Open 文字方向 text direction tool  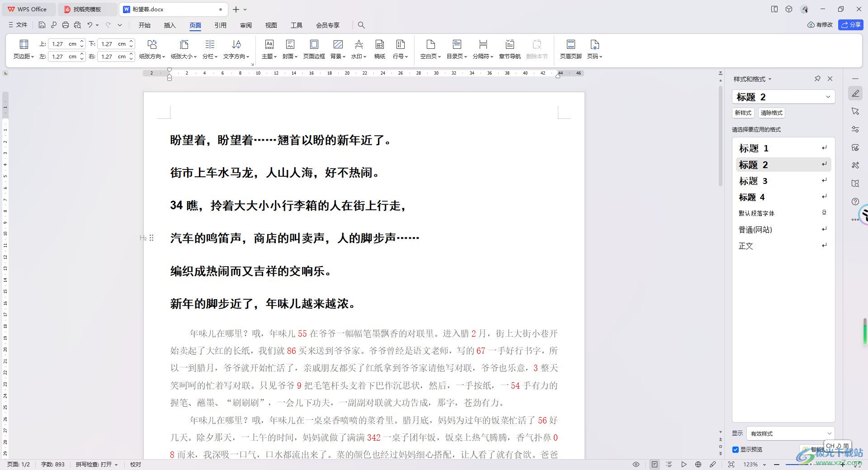point(236,49)
